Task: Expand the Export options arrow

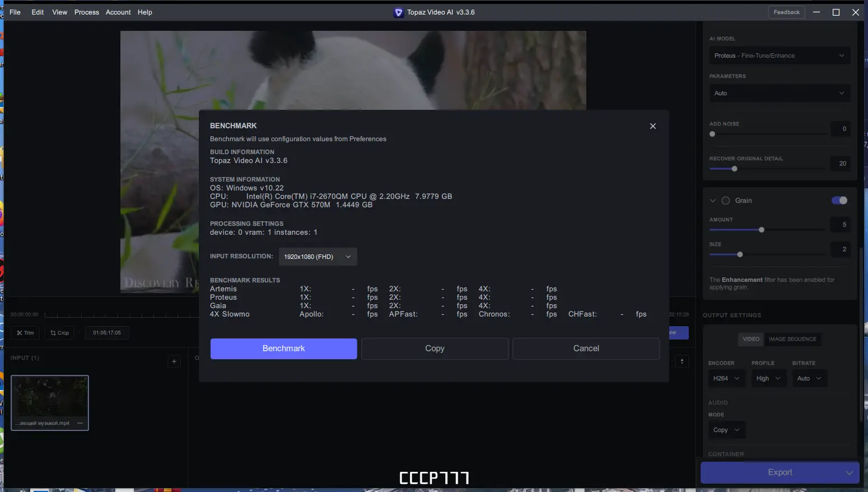Action: [x=849, y=472]
